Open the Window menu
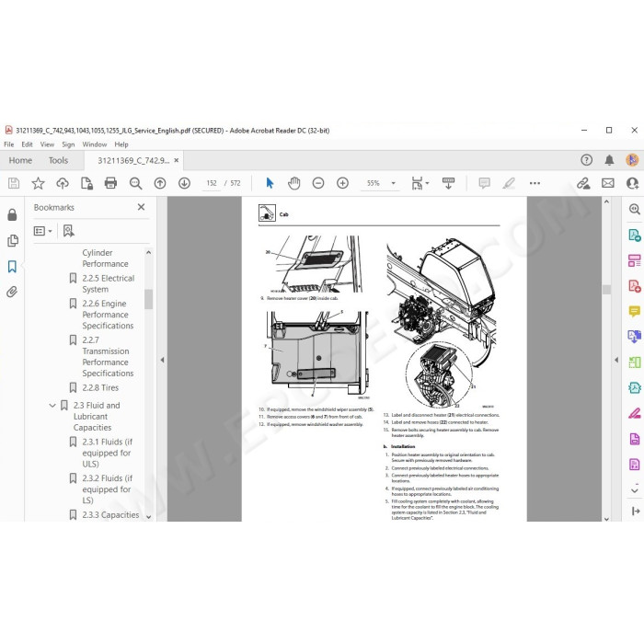 tap(95, 144)
